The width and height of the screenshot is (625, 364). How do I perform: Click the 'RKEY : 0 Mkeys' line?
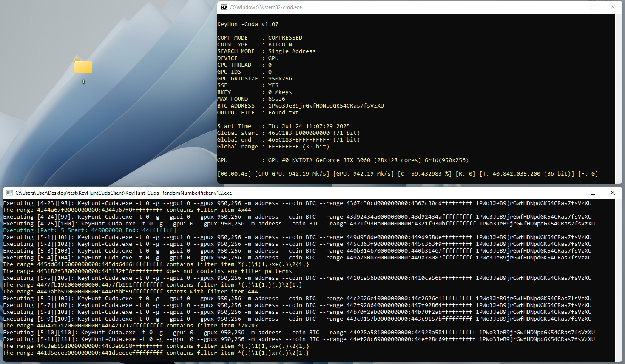255,92
